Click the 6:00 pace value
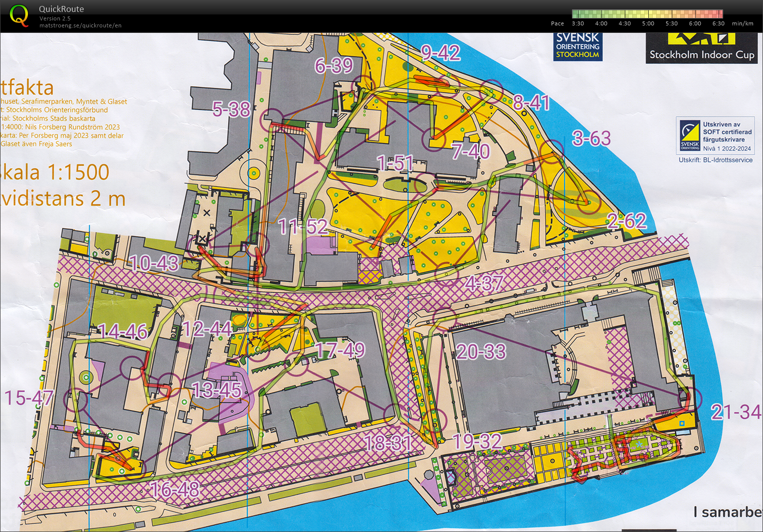 (x=695, y=23)
